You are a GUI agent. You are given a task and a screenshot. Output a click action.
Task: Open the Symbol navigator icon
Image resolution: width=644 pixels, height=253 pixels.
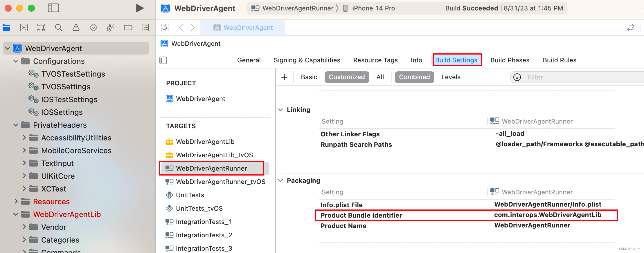41,28
